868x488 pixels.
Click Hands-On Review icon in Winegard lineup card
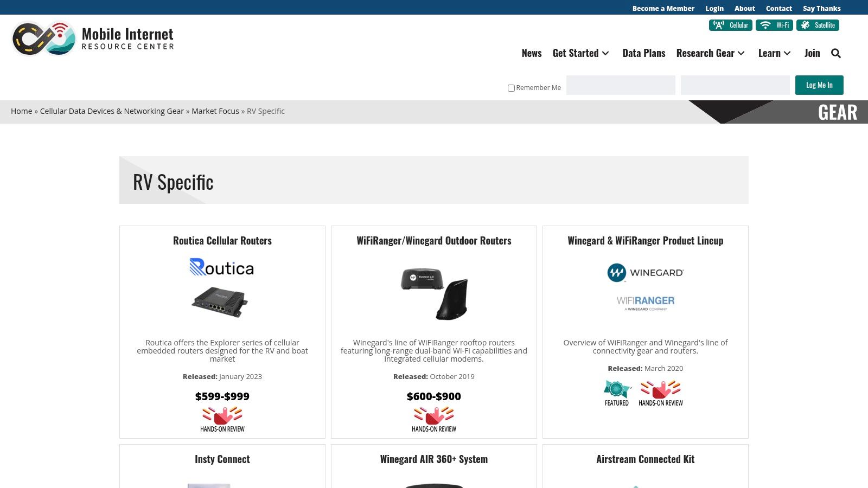(x=661, y=393)
